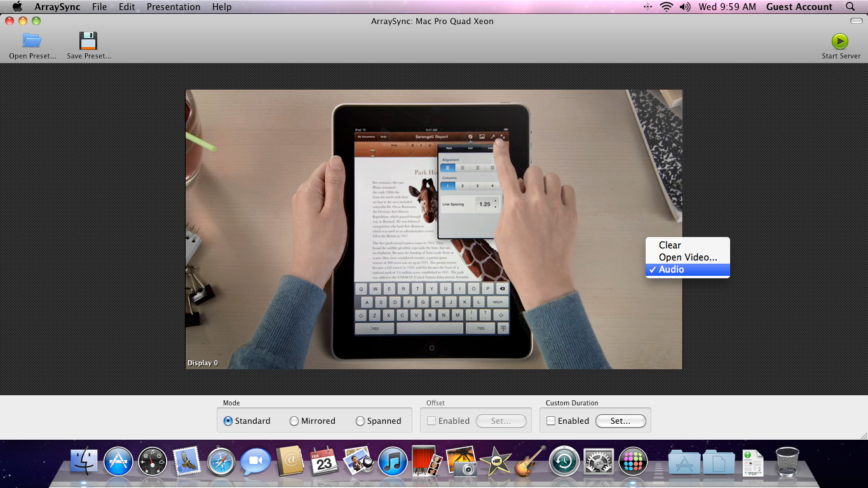Open Dashboard from the Dock

coord(153,462)
